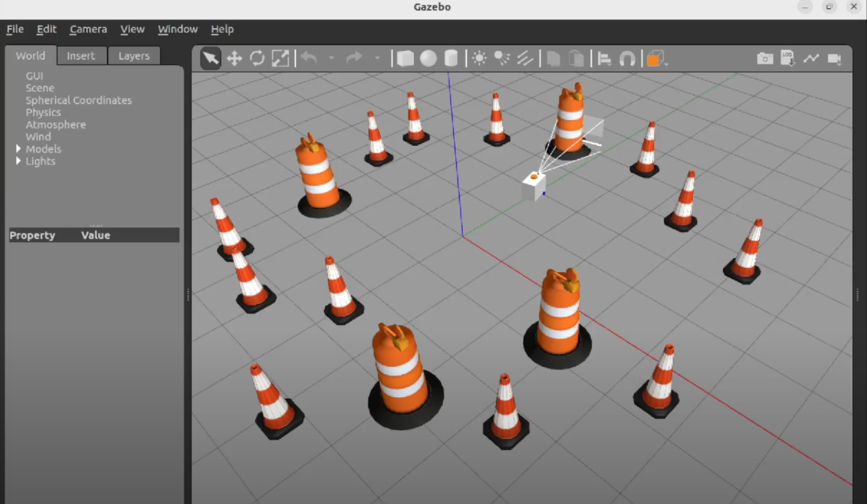Insert a box shape

[x=406, y=59]
